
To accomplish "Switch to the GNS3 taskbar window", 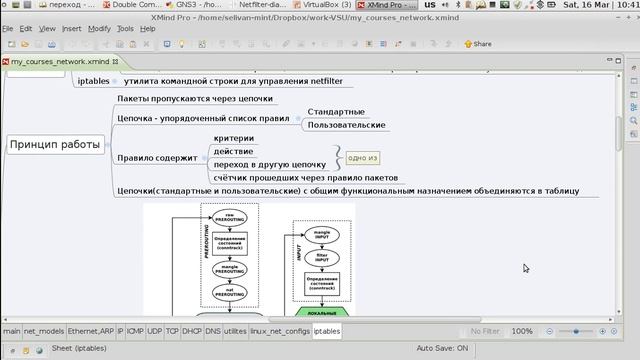I will click(195, 5).
